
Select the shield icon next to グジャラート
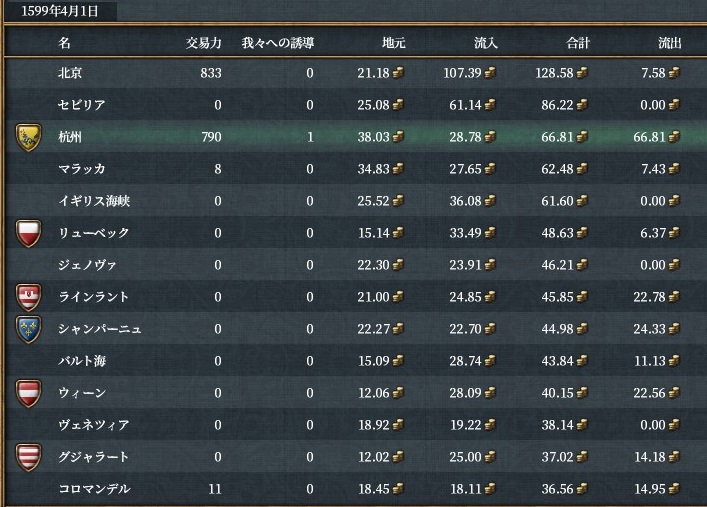(28, 457)
